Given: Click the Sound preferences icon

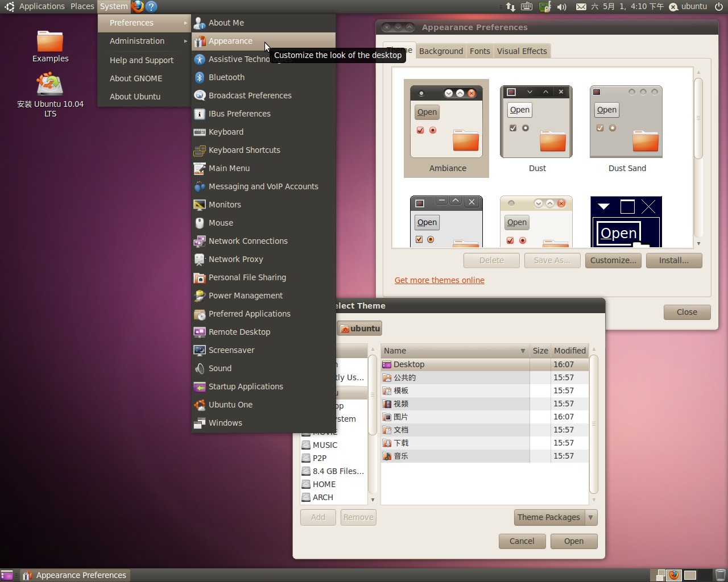Looking at the screenshot, I should coord(200,368).
